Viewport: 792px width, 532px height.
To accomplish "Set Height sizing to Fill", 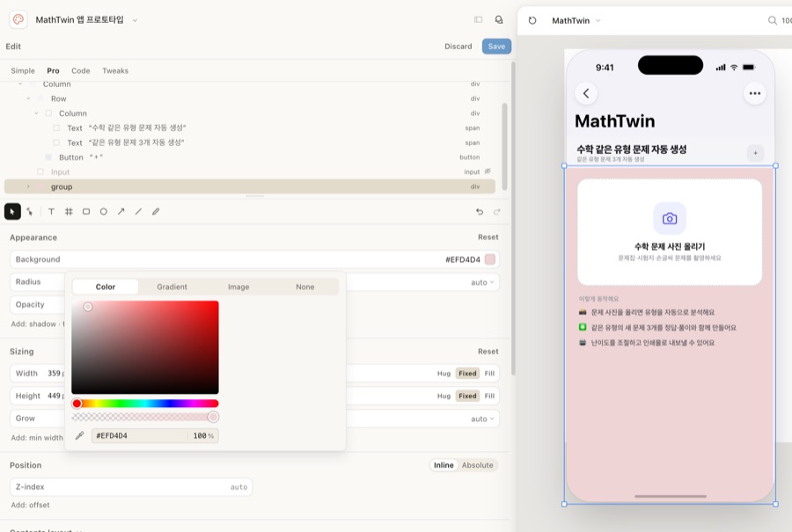I will (489, 396).
